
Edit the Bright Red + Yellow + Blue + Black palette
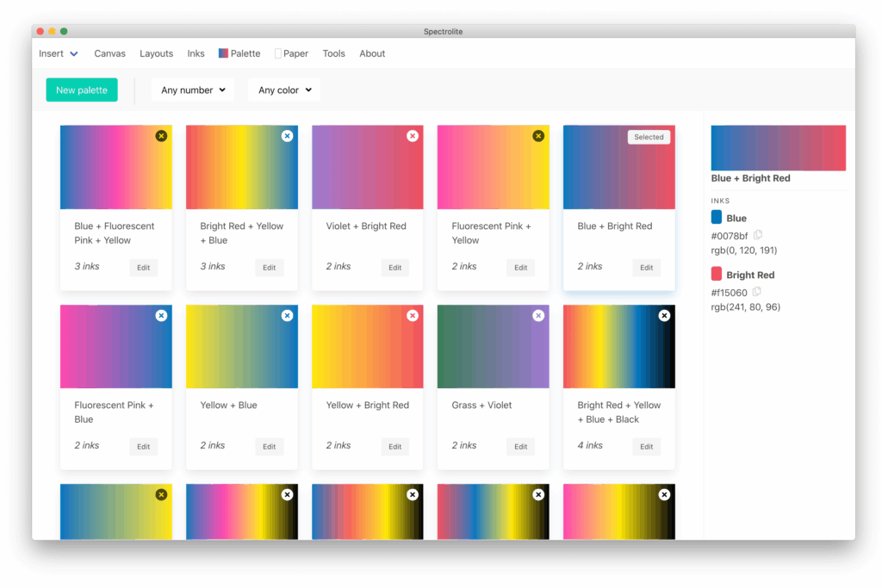[x=646, y=447]
